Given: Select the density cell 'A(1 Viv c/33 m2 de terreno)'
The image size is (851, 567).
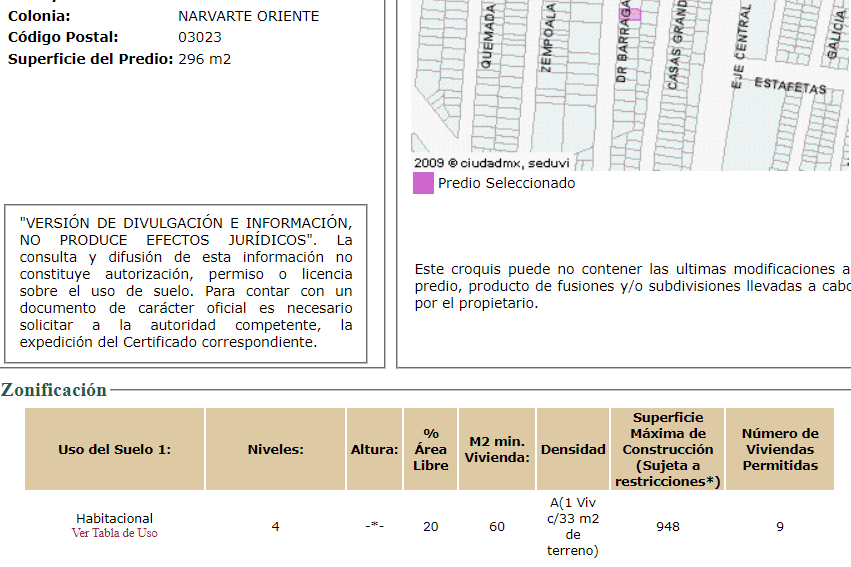Looking at the screenshot, I should (573, 526).
